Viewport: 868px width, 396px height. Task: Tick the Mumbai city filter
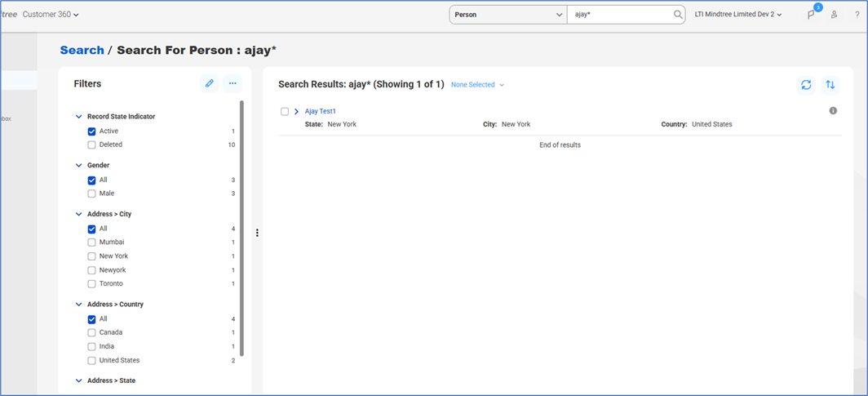click(x=91, y=242)
